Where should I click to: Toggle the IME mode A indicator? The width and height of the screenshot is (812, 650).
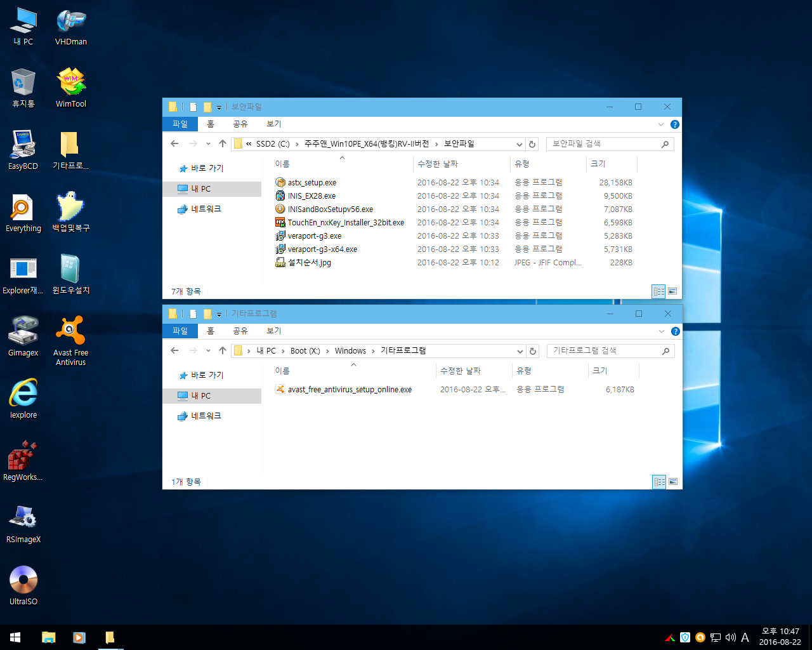click(745, 637)
